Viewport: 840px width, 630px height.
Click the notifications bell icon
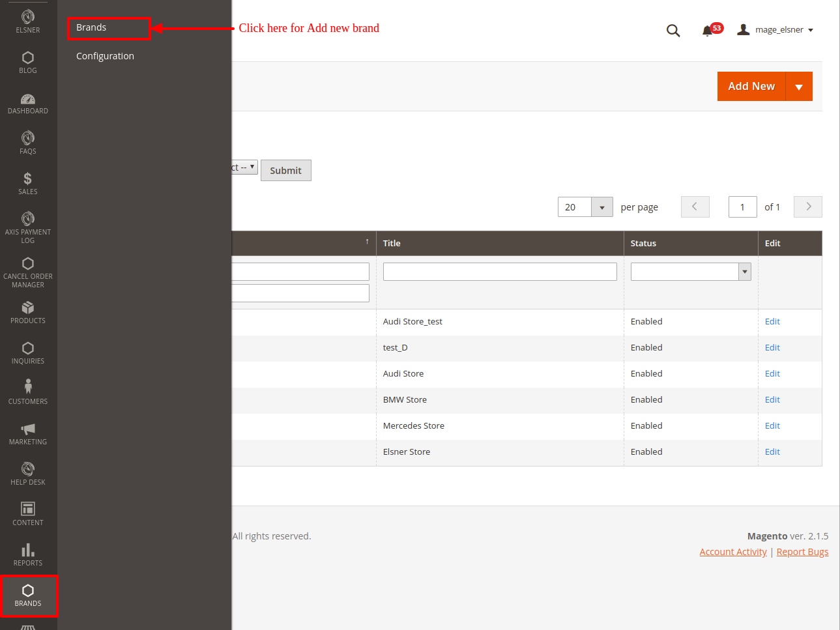[707, 30]
